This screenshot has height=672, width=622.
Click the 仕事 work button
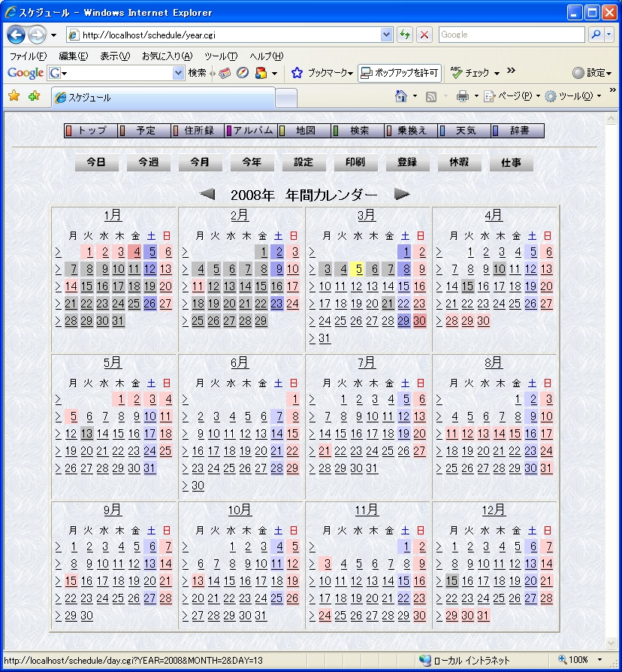[x=511, y=162]
